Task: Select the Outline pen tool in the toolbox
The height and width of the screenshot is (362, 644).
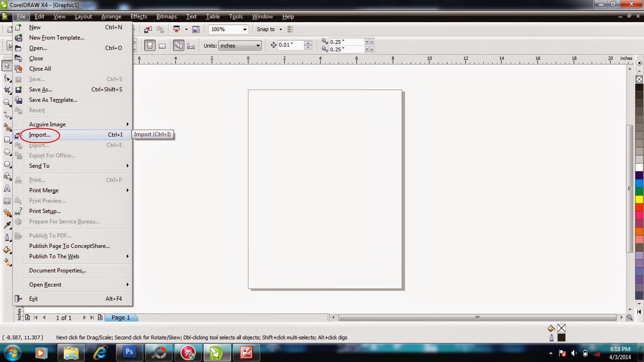Action: [x=7, y=238]
